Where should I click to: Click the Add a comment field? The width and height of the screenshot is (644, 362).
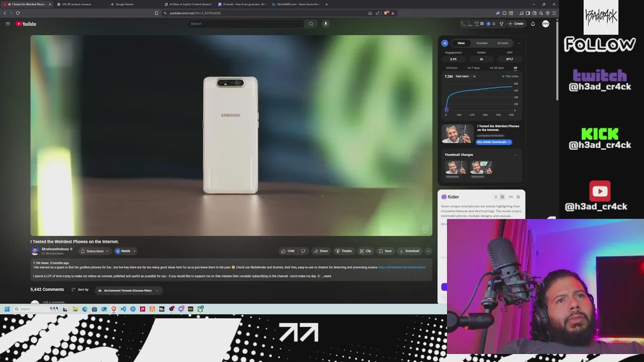pos(53,302)
